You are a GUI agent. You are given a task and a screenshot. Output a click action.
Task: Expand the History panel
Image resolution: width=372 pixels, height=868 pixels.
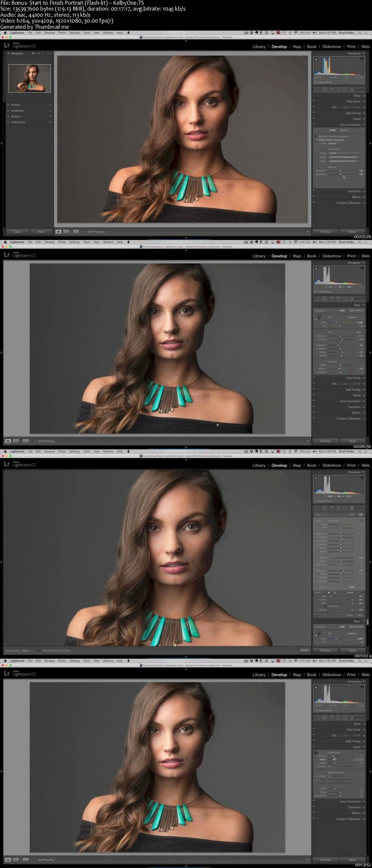pyautogui.click(x=8, y=116)
